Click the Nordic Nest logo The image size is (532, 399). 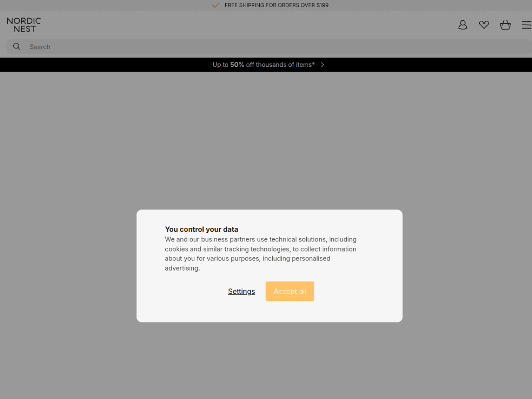[24, 25]
